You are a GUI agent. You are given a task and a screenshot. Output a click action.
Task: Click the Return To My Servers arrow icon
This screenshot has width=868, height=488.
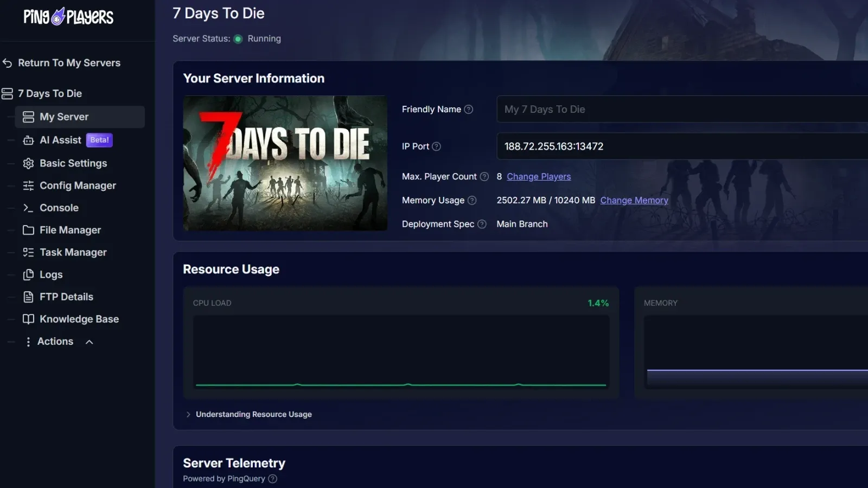coord(7,63)
